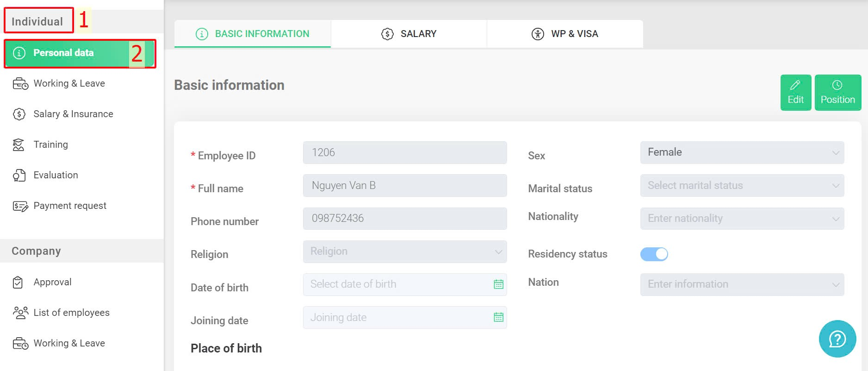Click the Position button
This screenshot has width=868, height=371.
point(838,93)
